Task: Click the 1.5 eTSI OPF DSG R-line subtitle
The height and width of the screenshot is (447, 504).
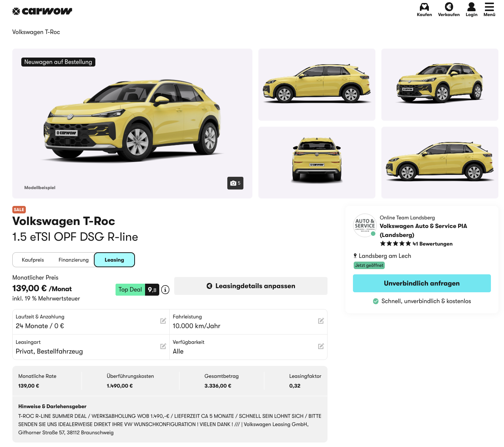Action: coord(75,237)
